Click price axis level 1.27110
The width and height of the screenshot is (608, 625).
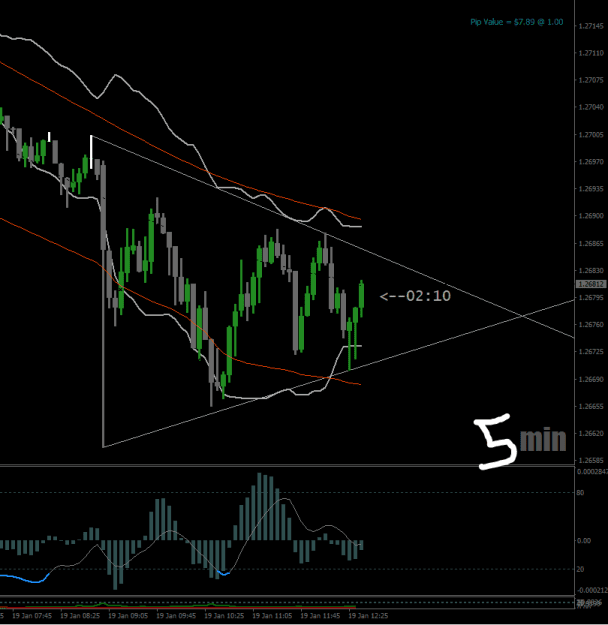590,53
